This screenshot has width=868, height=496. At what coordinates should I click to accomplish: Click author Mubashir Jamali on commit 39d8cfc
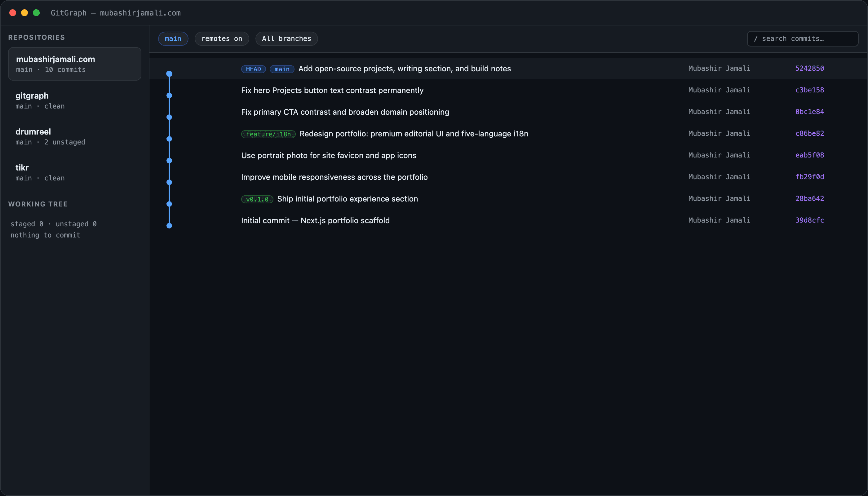(x=719, y=220)
